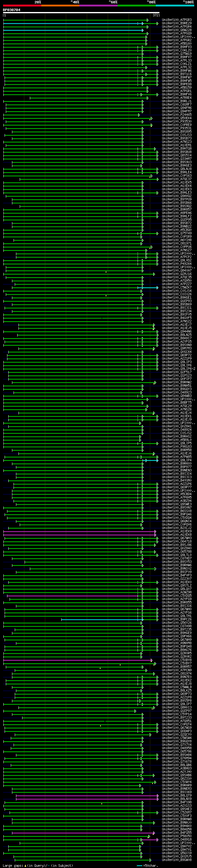
Task: Select the UniRef100_B8LNX9 label
Action: (177, 799)
